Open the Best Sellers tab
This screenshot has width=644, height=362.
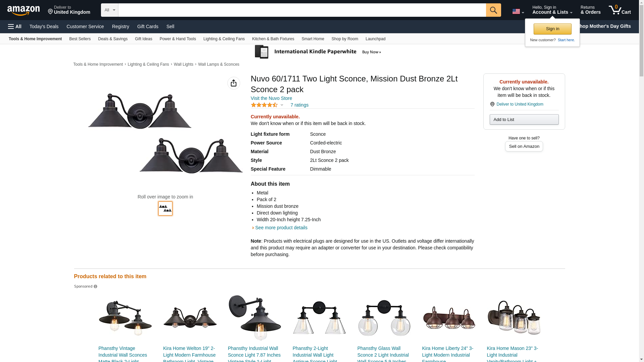[x=80, y=39]
